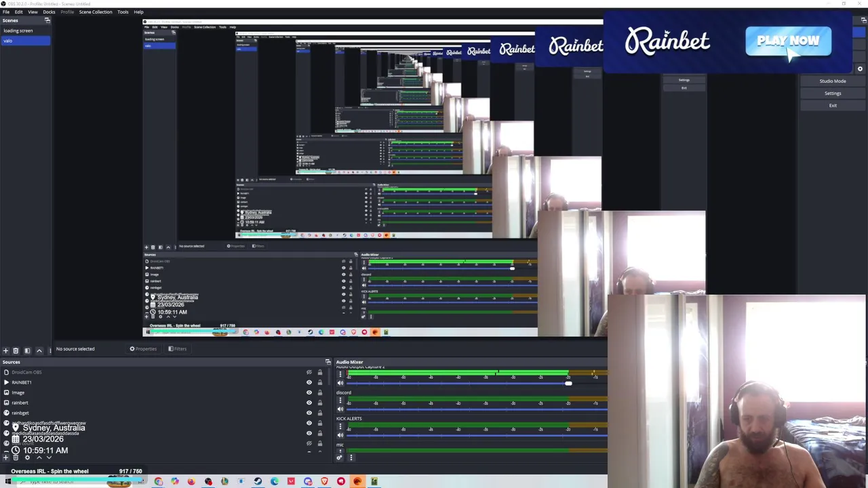The width and height of the screenshot is (868, 488).
Task: Open KICK ALERTS audio options three-dot menu
Action: (x=340, y=426)
